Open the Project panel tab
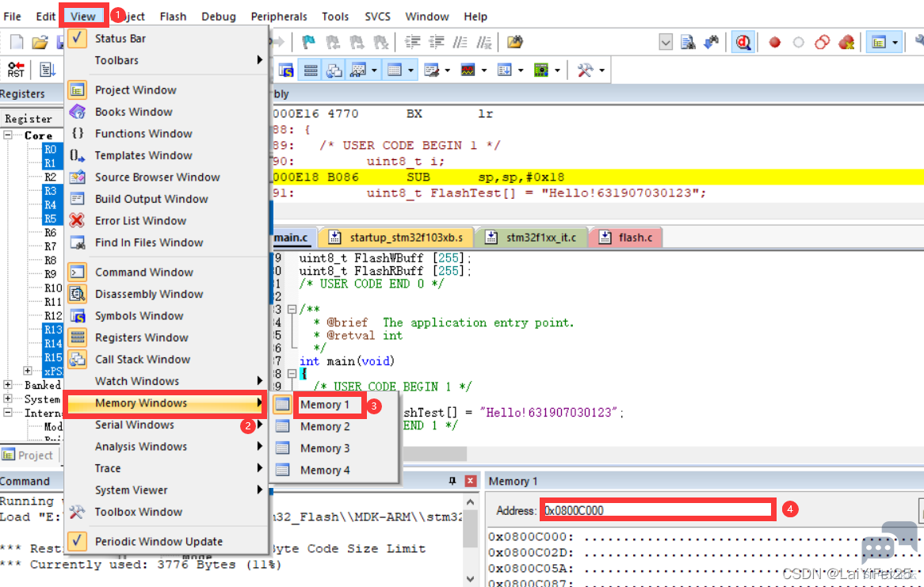Image resolution: width=924 pixels, height=587 pixels. tap(28, 455)
